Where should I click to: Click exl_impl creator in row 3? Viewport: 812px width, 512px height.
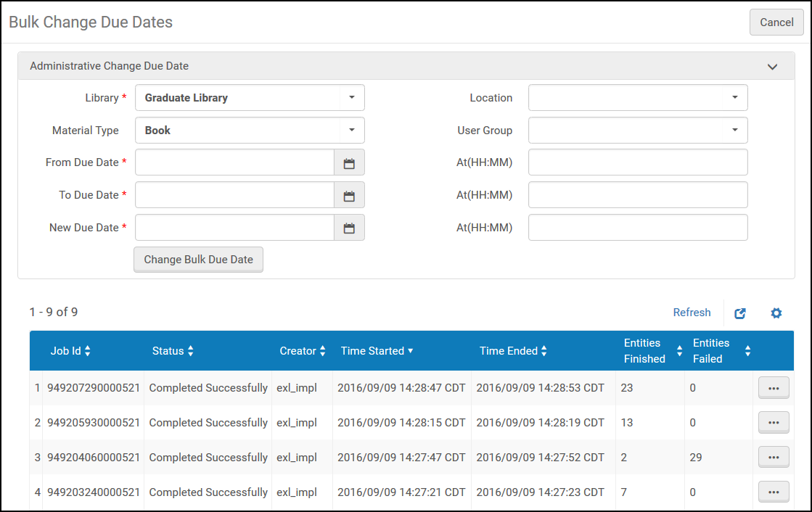pos(297,458)
